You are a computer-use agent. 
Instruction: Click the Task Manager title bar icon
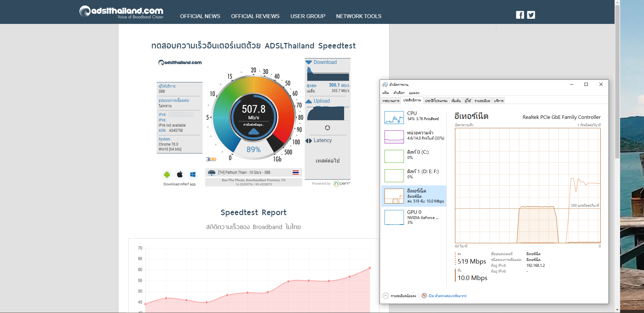[x=385, y=85]
